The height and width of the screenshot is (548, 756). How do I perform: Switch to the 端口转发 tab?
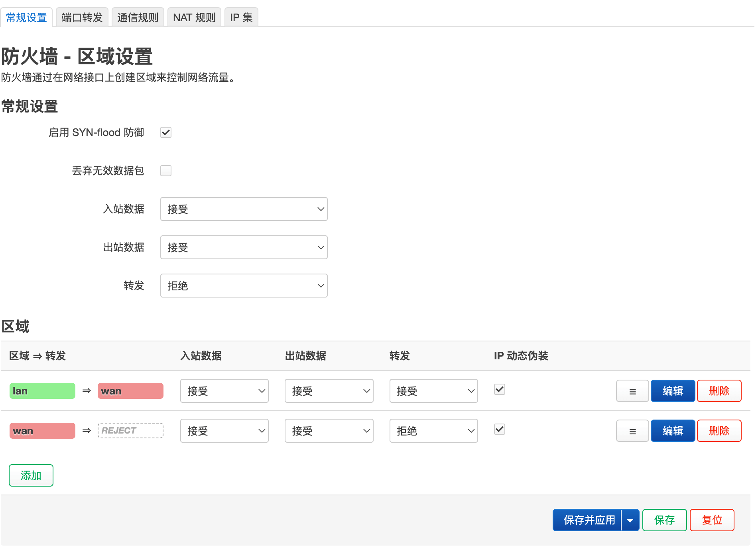point(82,18)
